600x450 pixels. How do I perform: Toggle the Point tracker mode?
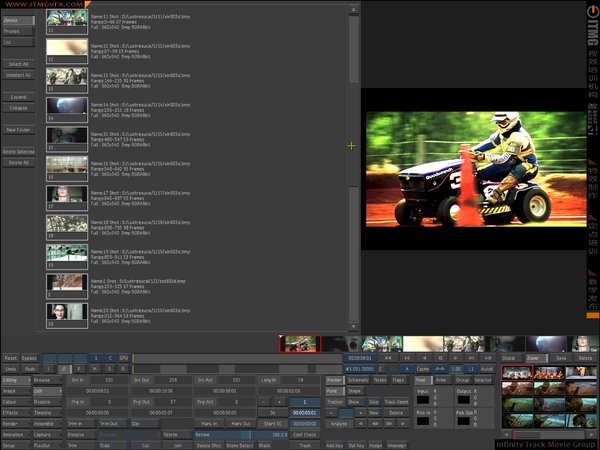pyautogui.click(x=332, y=391)
